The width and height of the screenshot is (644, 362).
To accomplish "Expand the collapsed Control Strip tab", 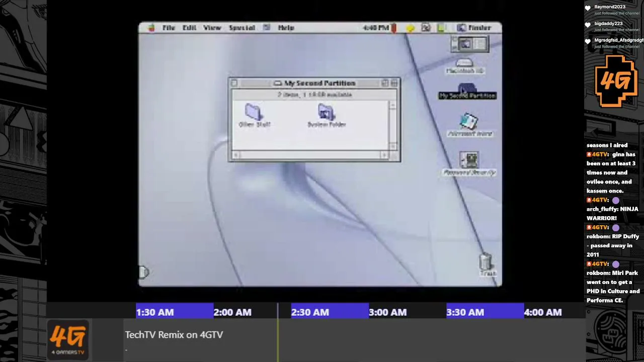I will (143, 272).
